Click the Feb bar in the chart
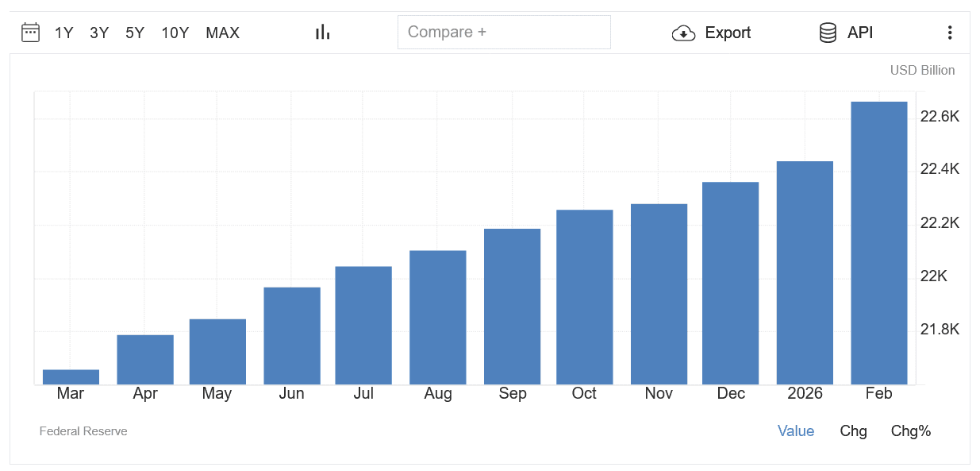The height and width of the screenshot is (471, 980). pos(878,242)
